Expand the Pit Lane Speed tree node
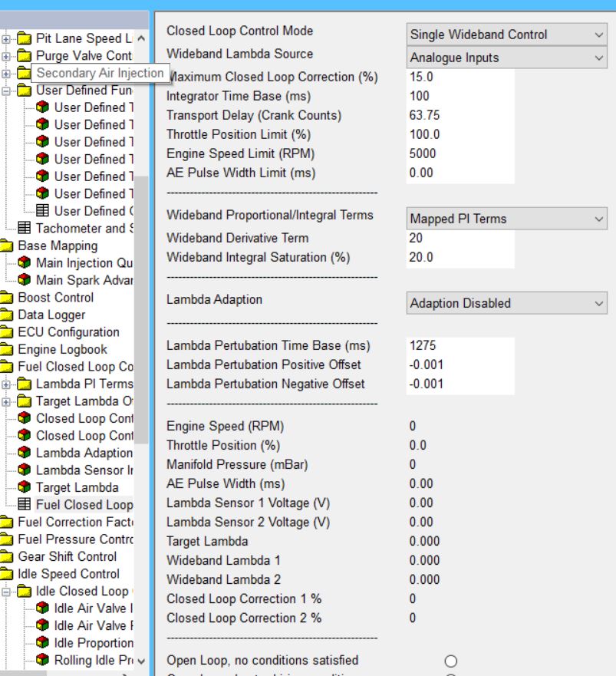Viewport: 616px width, 676px height. click(7, 38)
